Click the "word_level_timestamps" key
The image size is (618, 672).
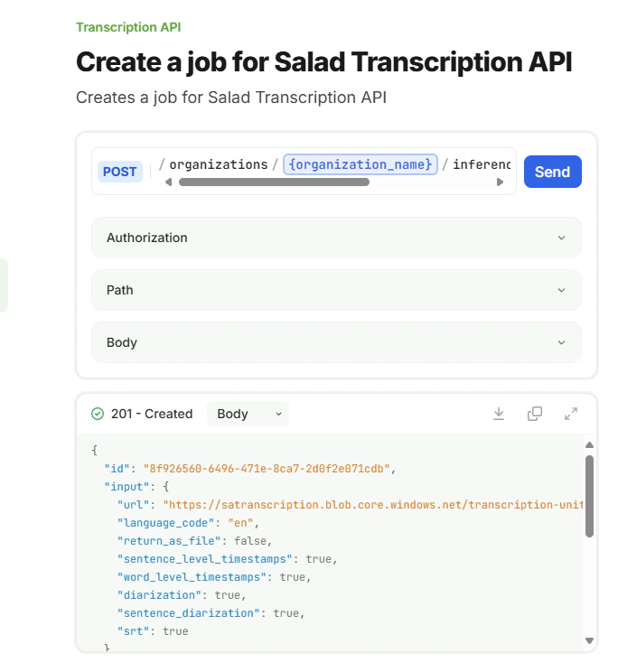point(192,577)
